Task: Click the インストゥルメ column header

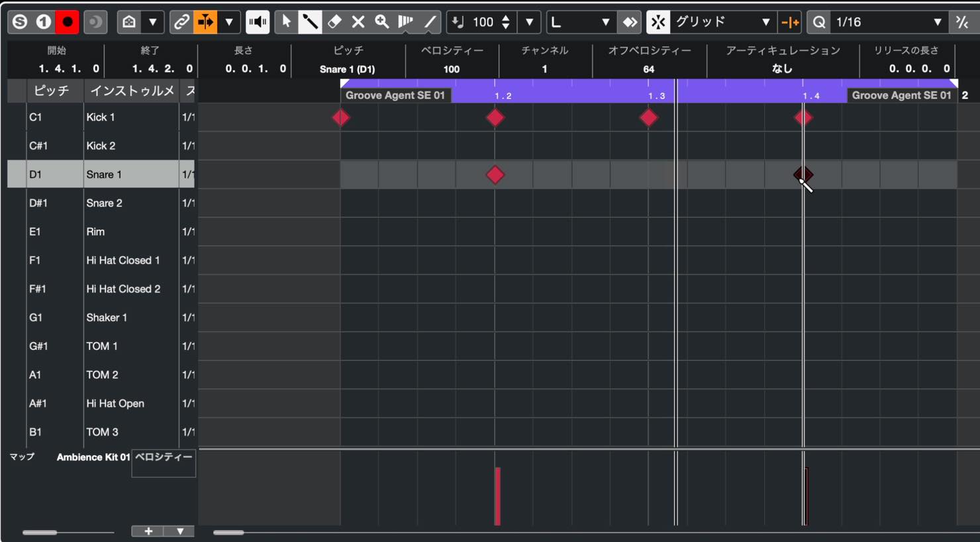Action: pos(132,91)
